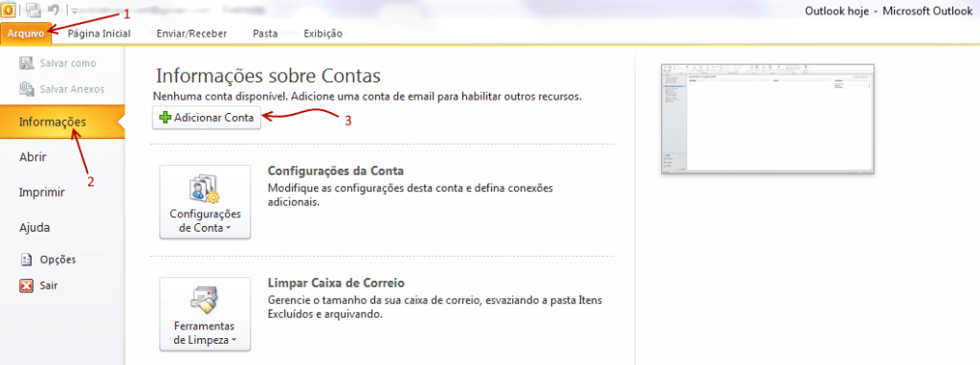This screenshot has width=980, height=365.
Task: Choose the Sair menu text
Action: (x=49, y=285)
